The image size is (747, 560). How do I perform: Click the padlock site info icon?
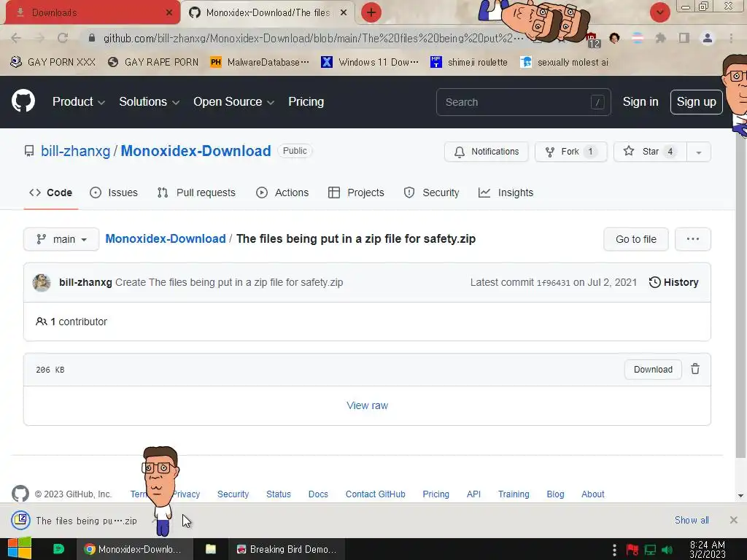pos(91,38)
